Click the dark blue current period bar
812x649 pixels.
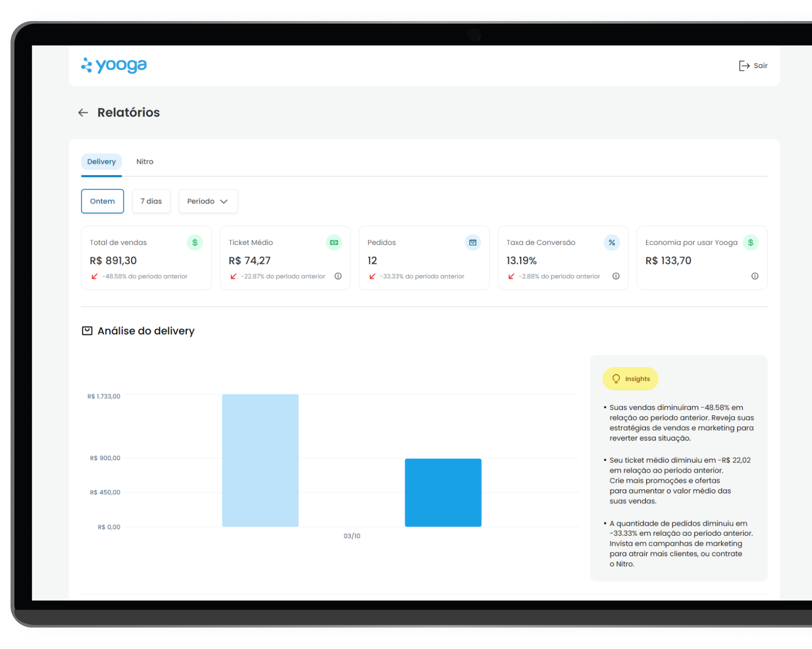443,492
